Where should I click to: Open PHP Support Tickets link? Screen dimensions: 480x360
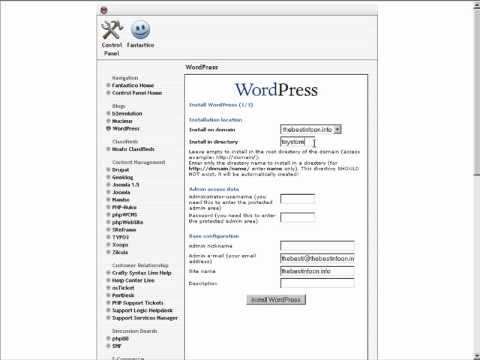tap(138, 303)
